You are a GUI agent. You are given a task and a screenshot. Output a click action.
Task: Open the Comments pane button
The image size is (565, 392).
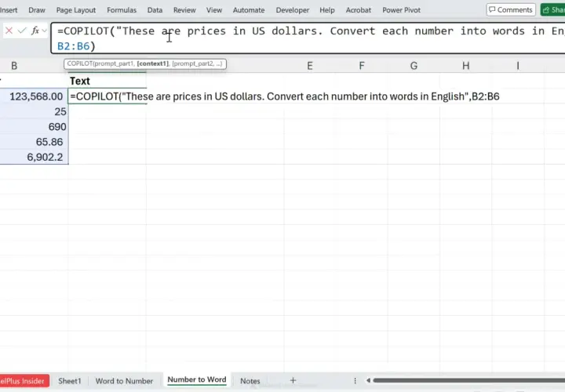point(511,9)
